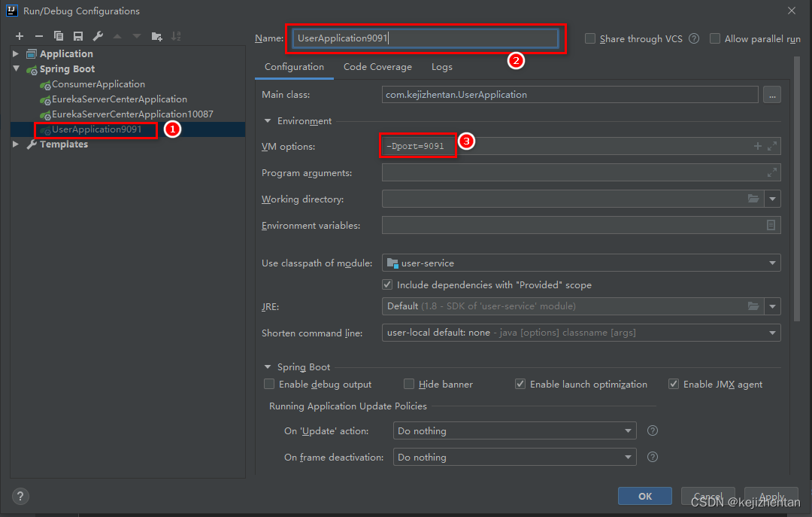
Task: Remove the selected configuration with minus icon
Action: [x=39, y=36]
